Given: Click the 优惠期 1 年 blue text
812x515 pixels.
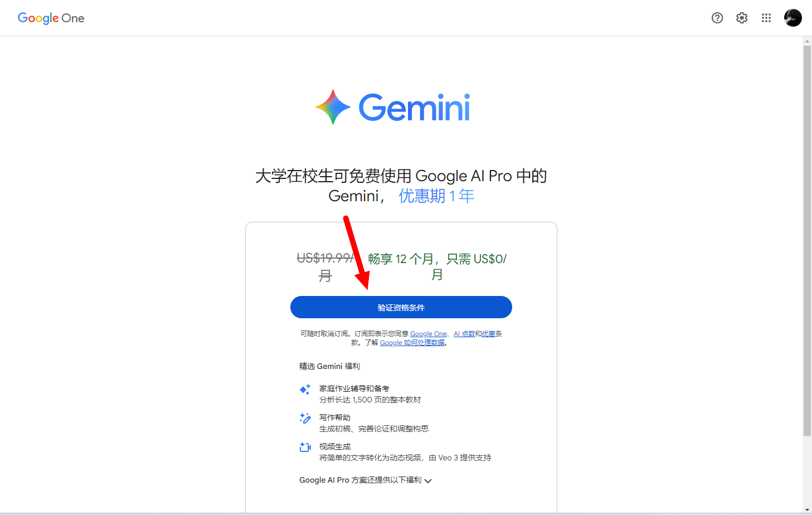Looking at the screenshot, I should pyautogui.click(x=436, y=196).
